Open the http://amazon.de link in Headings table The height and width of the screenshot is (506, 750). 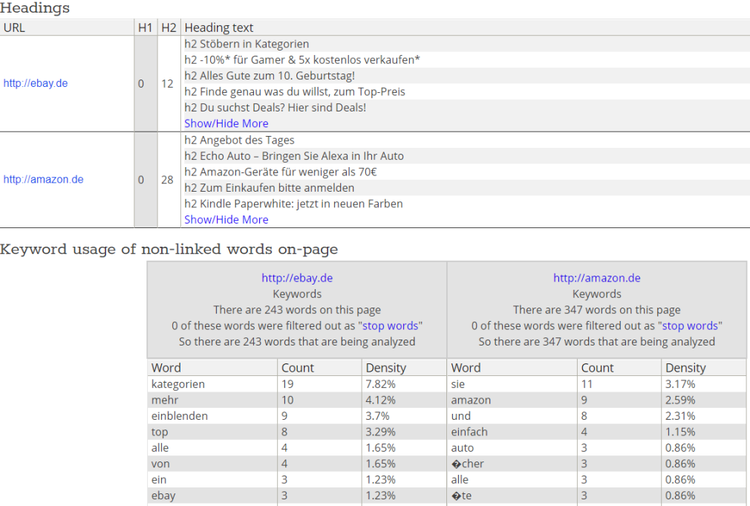point(43,179)
